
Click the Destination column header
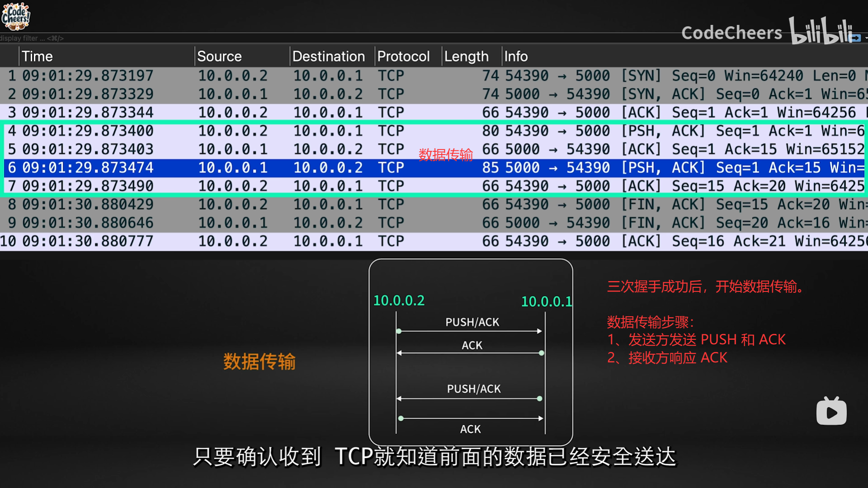coord(328,56)
